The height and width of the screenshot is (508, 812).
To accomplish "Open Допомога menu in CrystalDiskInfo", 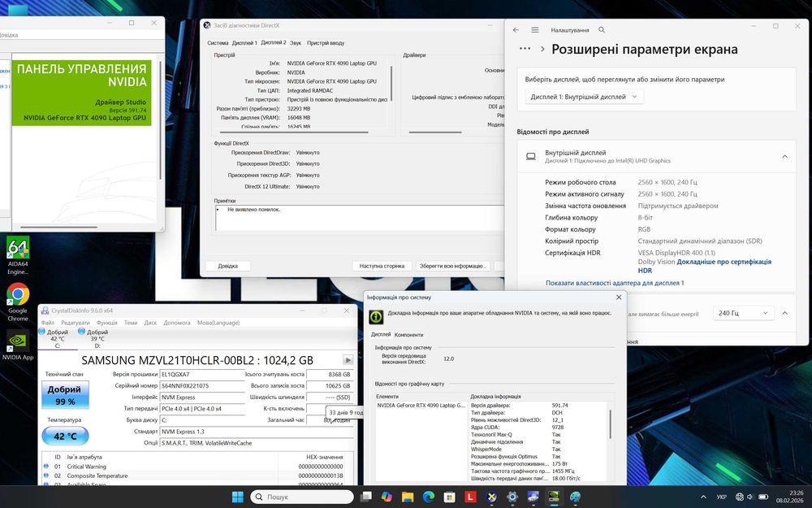I will point(177,323).
